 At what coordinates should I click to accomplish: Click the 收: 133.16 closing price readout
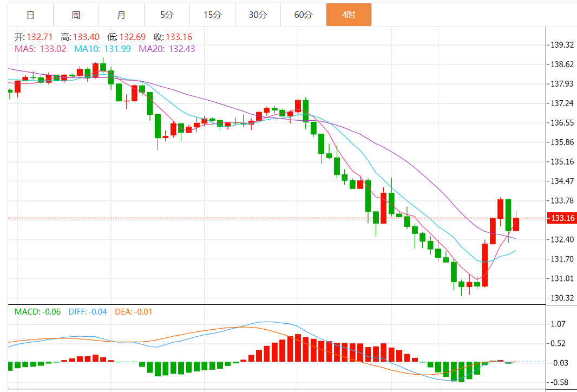point(173,37)
